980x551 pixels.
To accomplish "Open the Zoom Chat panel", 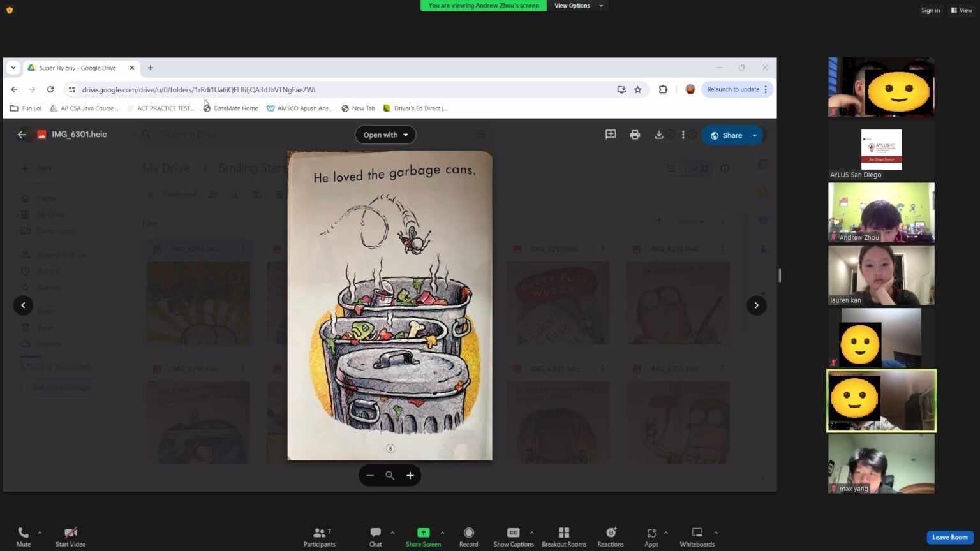I will (375, 536).
